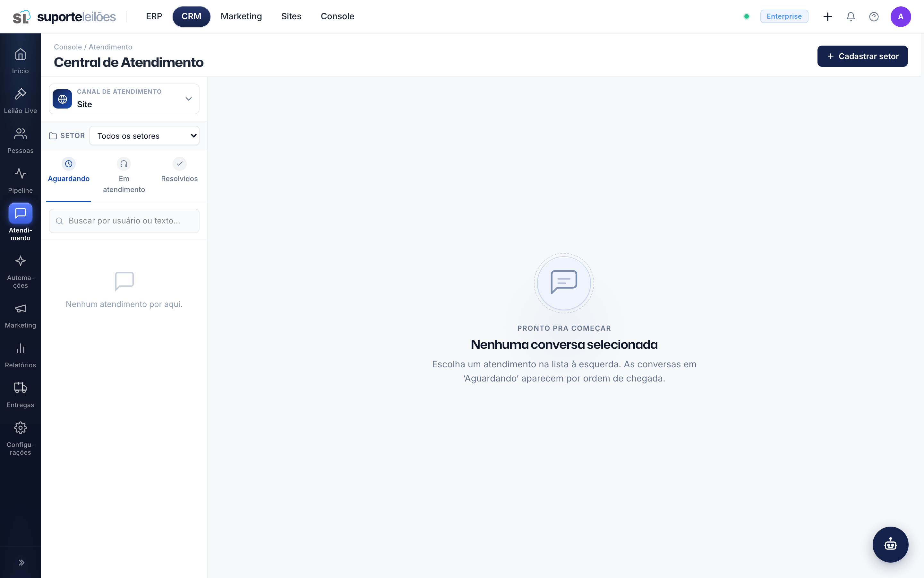The image size is (924, 578).
Task: Open the chatbot assistant floating button
Action: (x=890, y=544)
